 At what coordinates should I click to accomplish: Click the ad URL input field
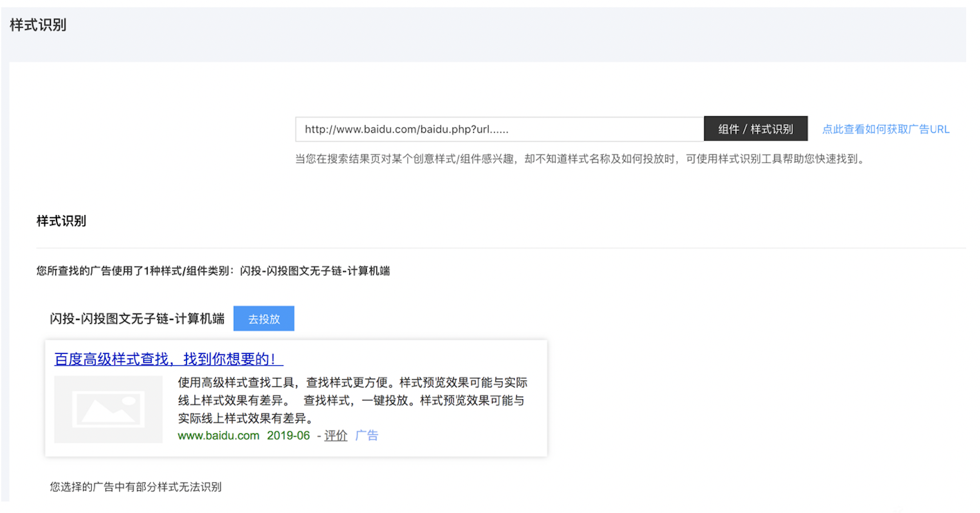499,129
